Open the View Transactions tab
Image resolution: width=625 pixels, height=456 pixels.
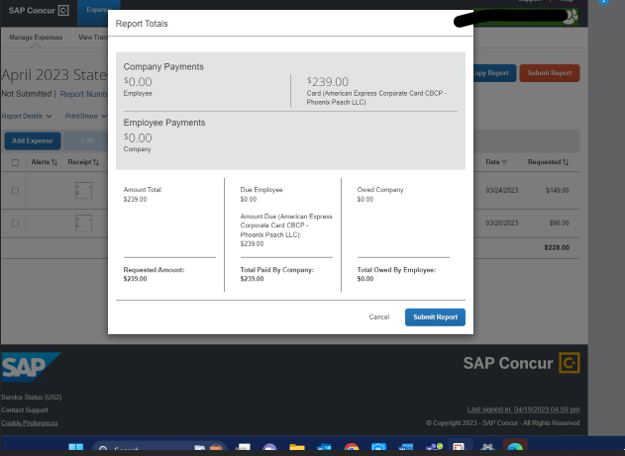pos(93,37)
